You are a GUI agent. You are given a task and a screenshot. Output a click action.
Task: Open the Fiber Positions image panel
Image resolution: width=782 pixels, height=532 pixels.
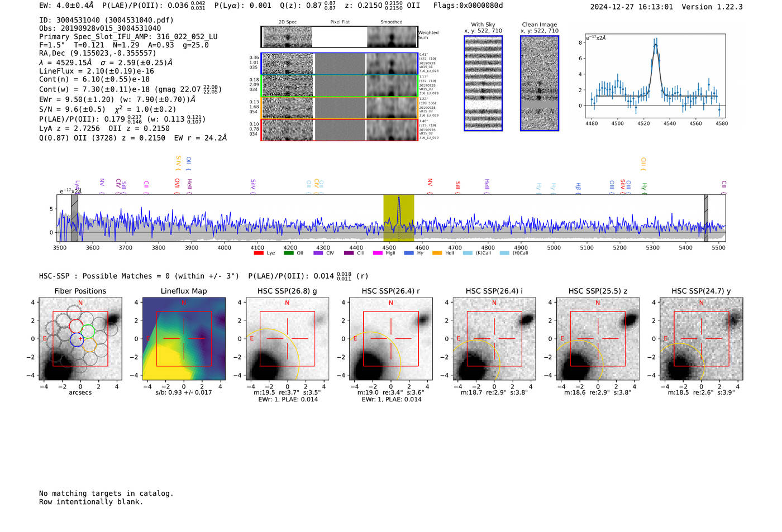[x=80, y=339]
